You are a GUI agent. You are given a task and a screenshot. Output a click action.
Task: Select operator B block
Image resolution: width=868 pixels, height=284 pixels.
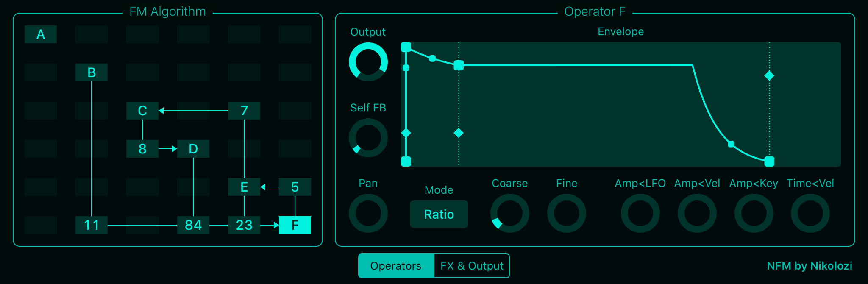tap(92, 72)
